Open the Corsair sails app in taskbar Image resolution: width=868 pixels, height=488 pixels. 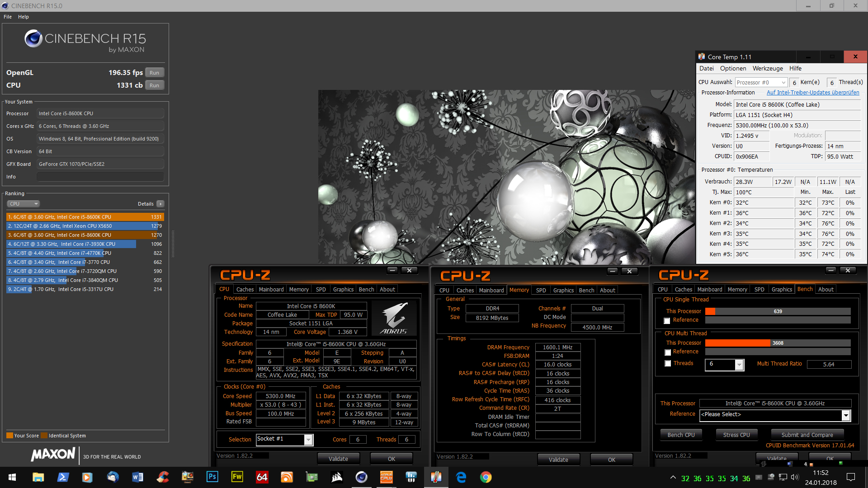coord(337,477)
